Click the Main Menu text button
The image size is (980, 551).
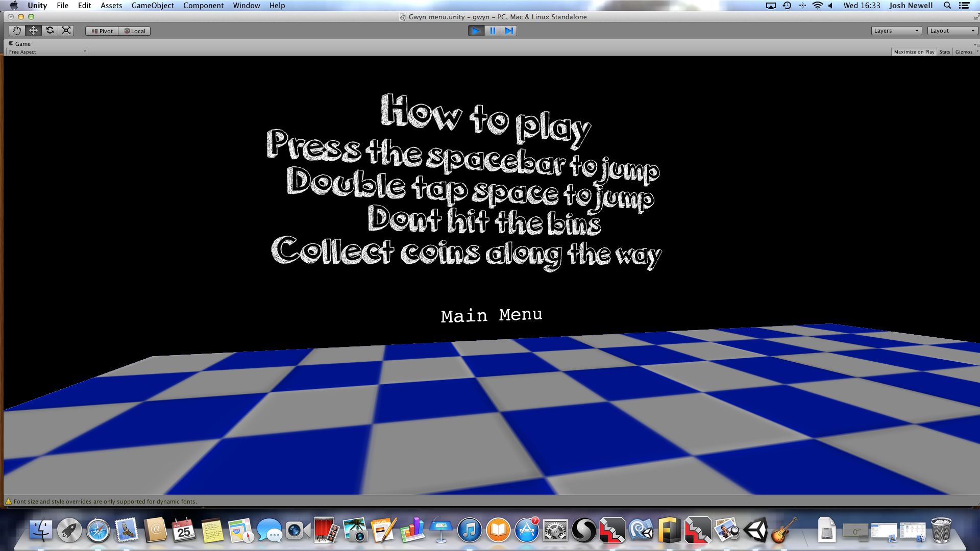[x=491, y=315]
